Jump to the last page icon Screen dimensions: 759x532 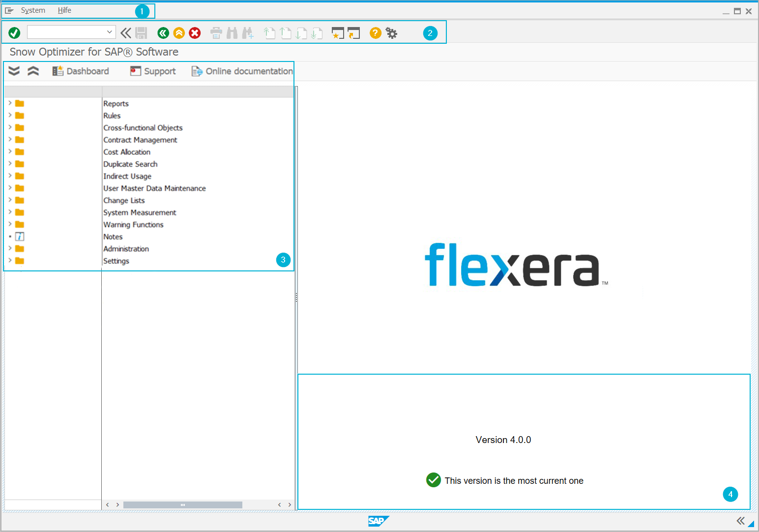(x=317, y=33)
